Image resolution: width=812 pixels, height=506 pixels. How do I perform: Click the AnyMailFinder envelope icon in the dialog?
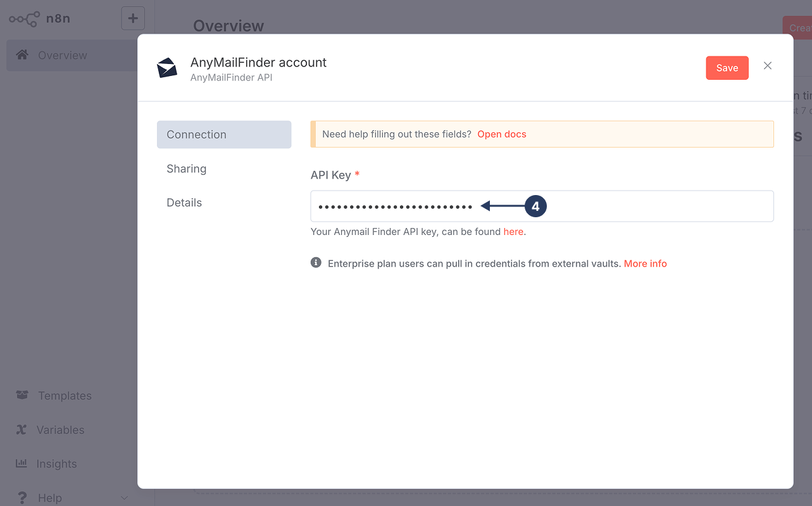pos(167,67)
